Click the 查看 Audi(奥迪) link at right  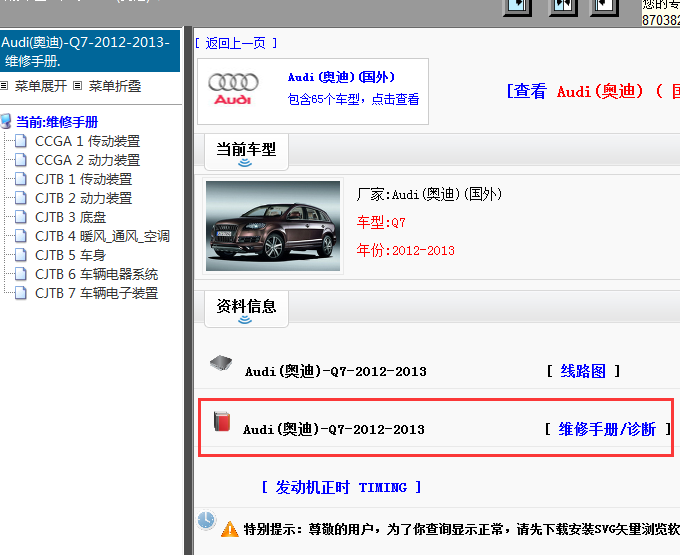(x=593, y=91)
